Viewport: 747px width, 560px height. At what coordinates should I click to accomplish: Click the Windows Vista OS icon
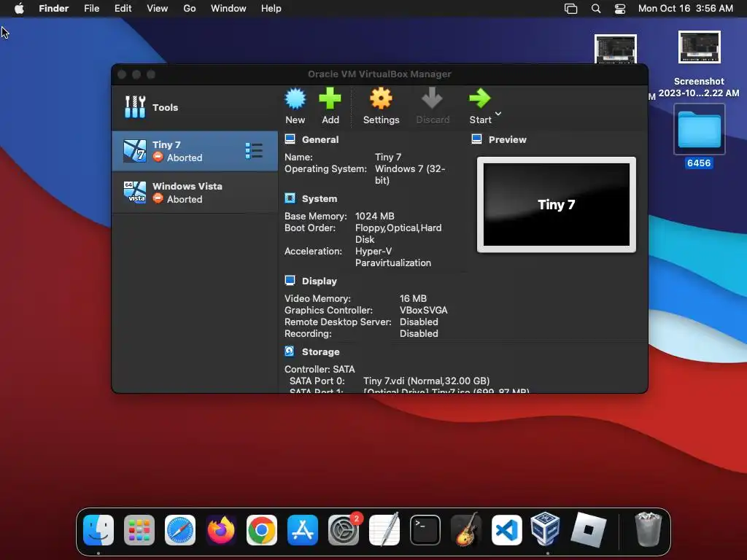click(135, 192)
